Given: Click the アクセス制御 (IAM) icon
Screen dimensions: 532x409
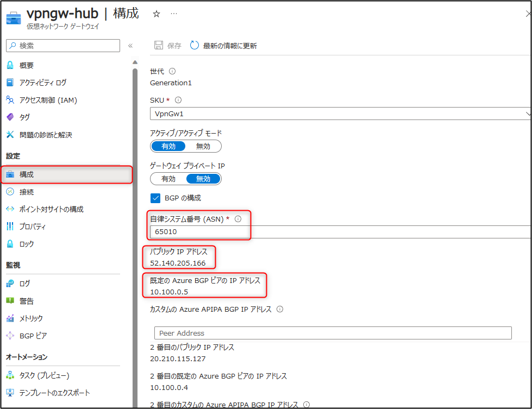Looking at the screenshot, I should click(10, 100).
